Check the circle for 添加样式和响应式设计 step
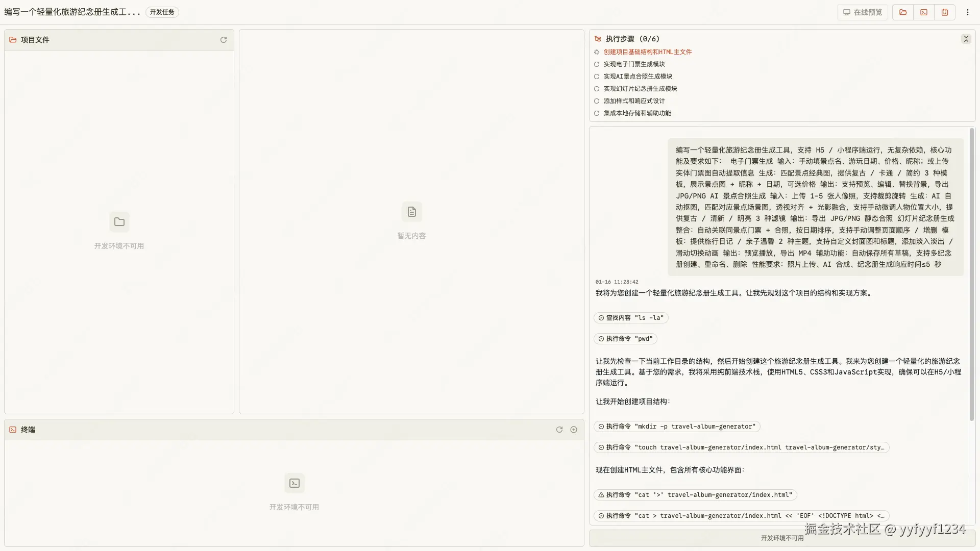The height and width of the screenshot is (551, 980). 597,101
